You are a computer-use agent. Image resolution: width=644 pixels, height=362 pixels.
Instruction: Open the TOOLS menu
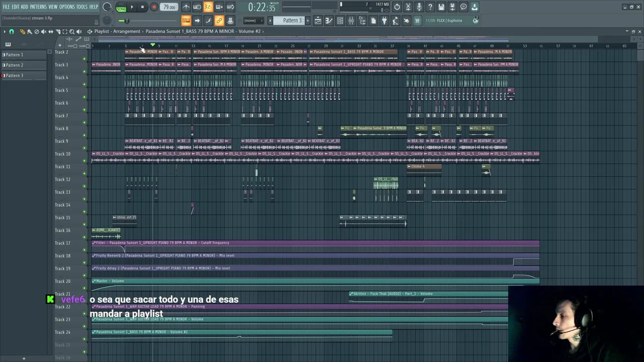click(x=82, y=7)
